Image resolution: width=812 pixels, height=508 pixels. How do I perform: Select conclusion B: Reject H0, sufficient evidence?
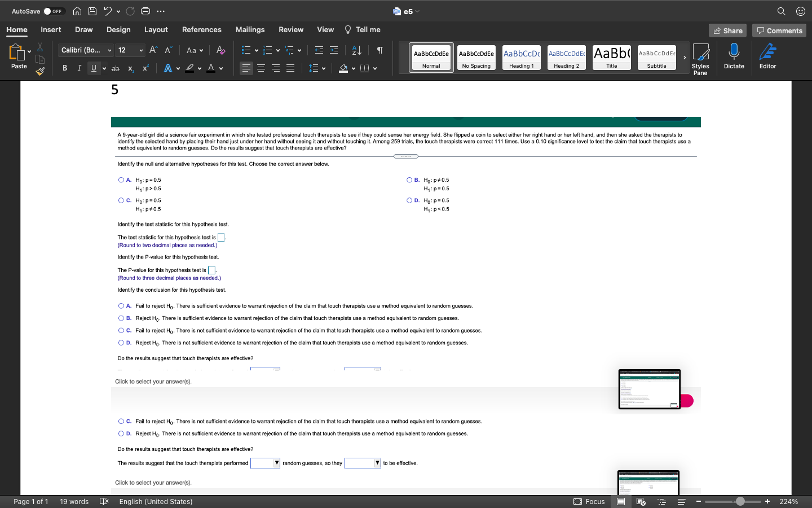point(121,318)
